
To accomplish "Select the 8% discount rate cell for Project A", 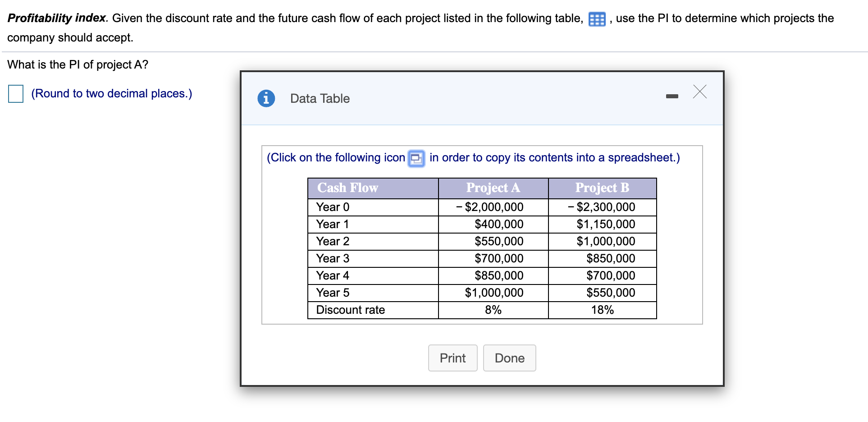I will [x=493, y=309].
